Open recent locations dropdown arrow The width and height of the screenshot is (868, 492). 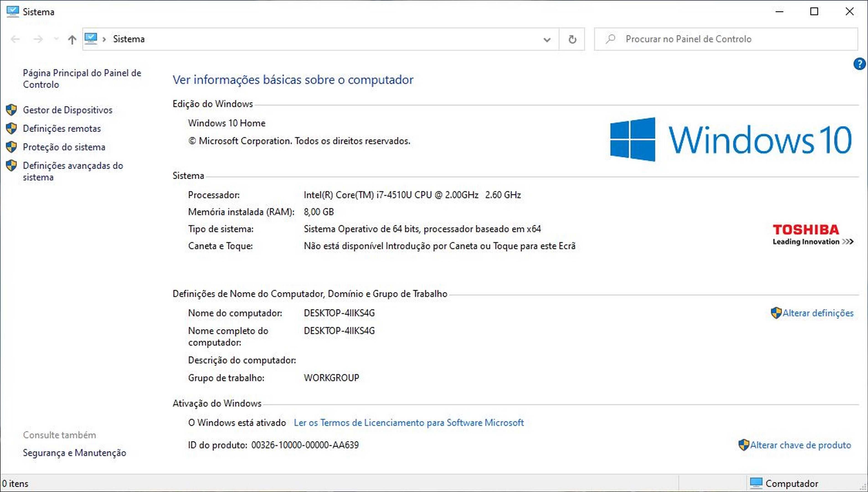(56, 39)
